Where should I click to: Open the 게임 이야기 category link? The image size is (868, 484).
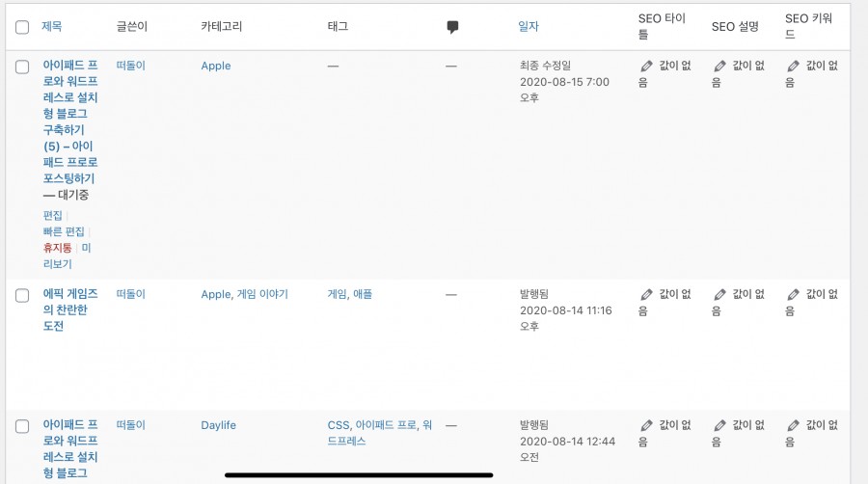(x=262, y=294)
